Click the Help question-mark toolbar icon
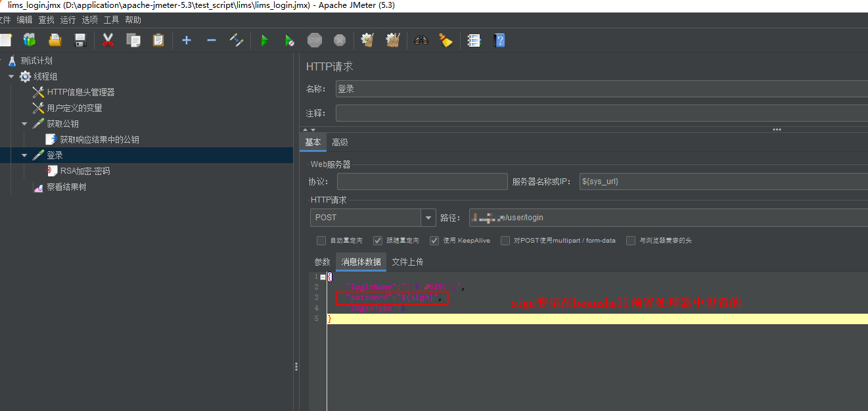 (499, 41)
